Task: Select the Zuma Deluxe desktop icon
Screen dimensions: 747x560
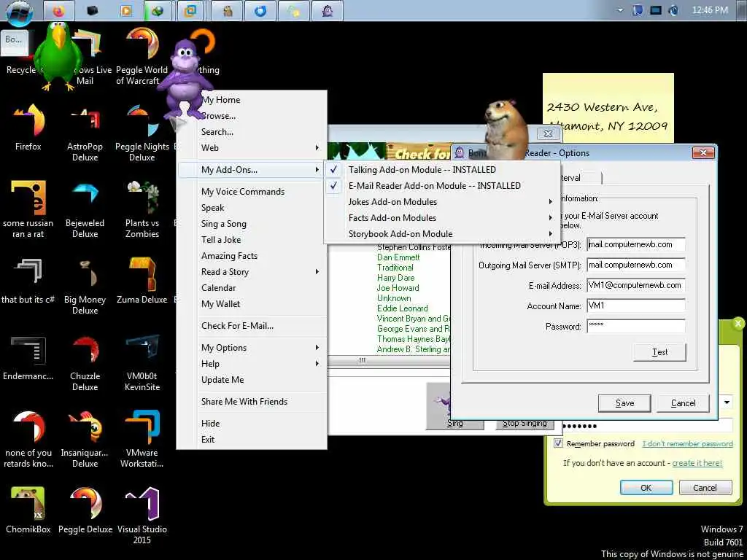Action: 142,281
